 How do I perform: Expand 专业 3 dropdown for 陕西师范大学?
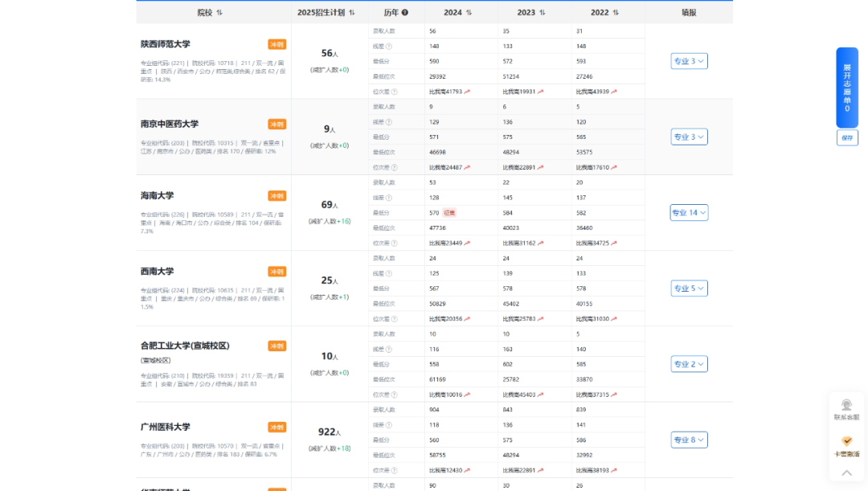(689, 61)
